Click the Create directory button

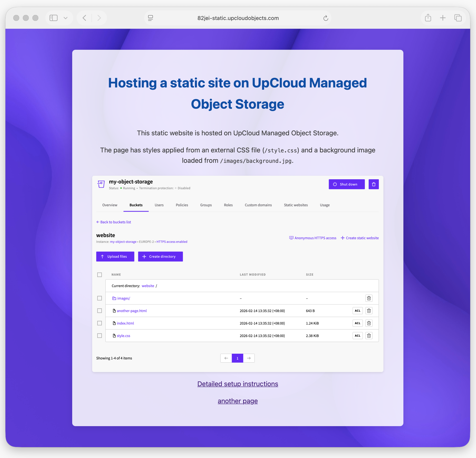pos(160,256)
